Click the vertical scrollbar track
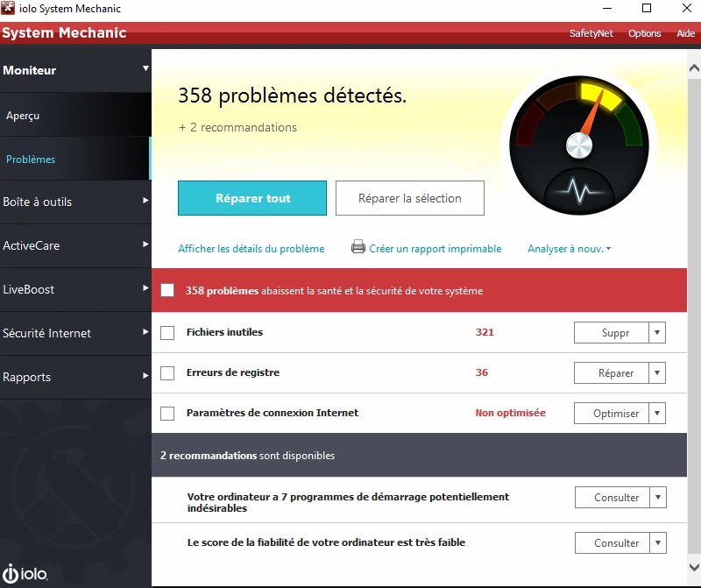Image resolution: width=701 pixels, height=588 pixels. click(x=694, y=317)
